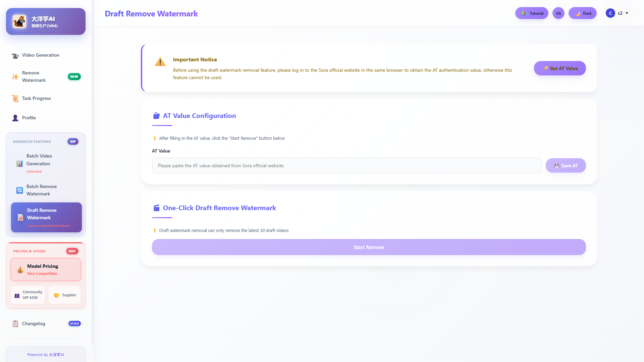644x362 pixels.
Task: Click the Save AT button
Action: click(x=566, y=166)
